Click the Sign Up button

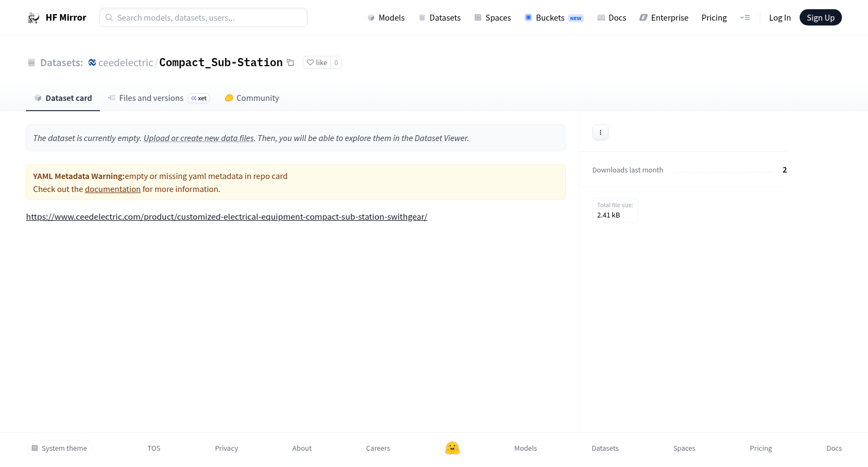(820, 17)
